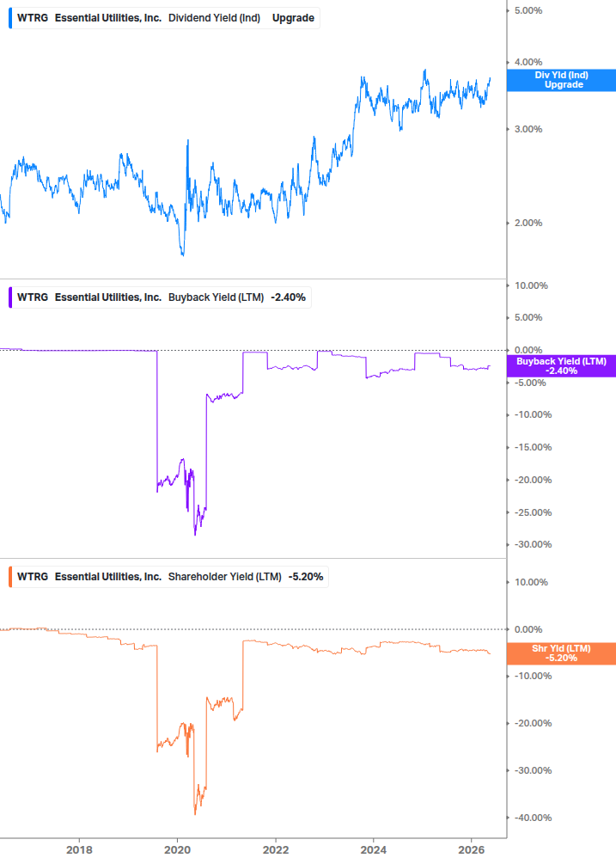Click the blue Div Yld (Ind) Upgrade axis tag
This screenshot has width=616, height=864.
(x=561, y=80)
